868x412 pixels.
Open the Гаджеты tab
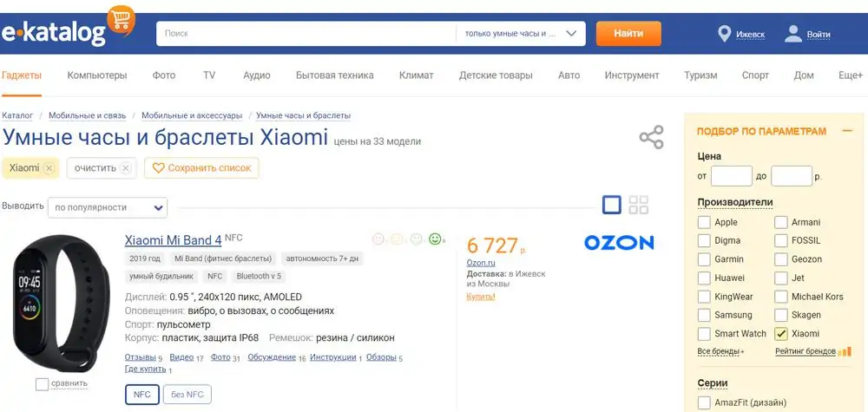(x=22, y=75)
